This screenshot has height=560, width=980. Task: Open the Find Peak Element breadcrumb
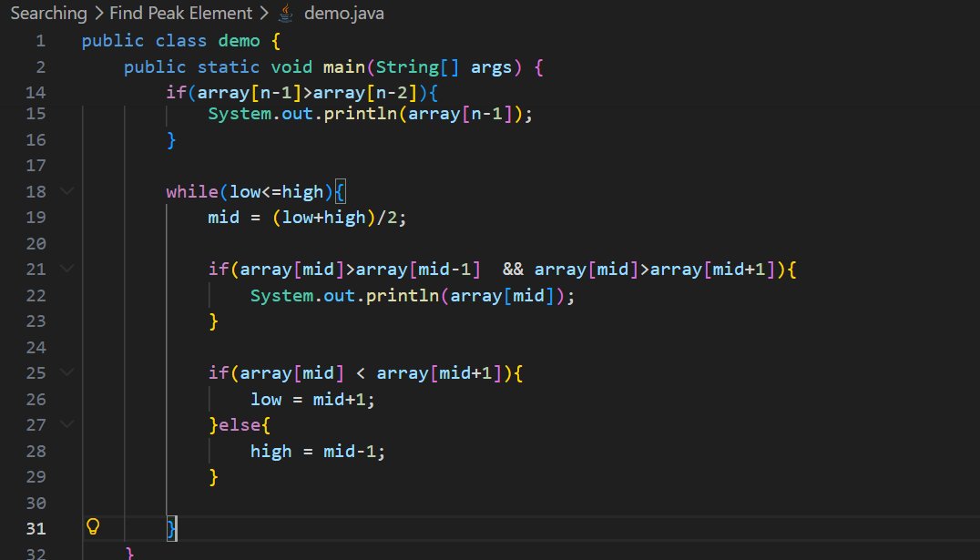180,13
